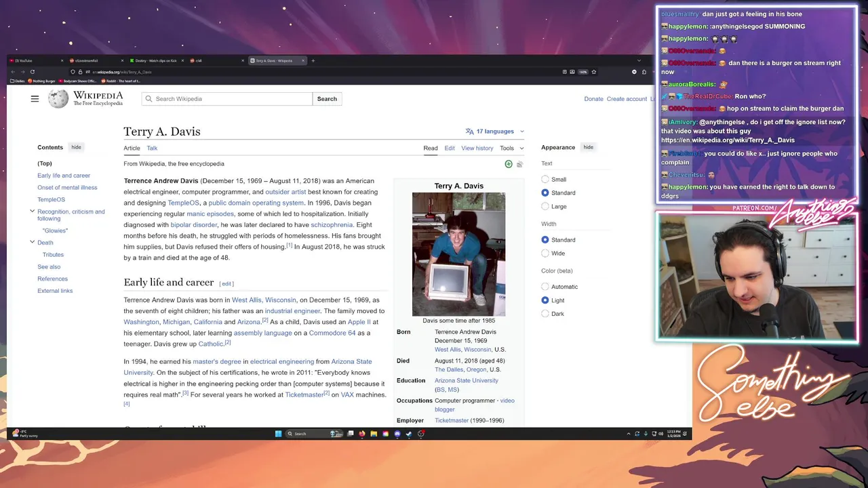Click the good article green plus icon
Image resolution: width=868 pixels, height=488 pixels.
coord(509,164)
